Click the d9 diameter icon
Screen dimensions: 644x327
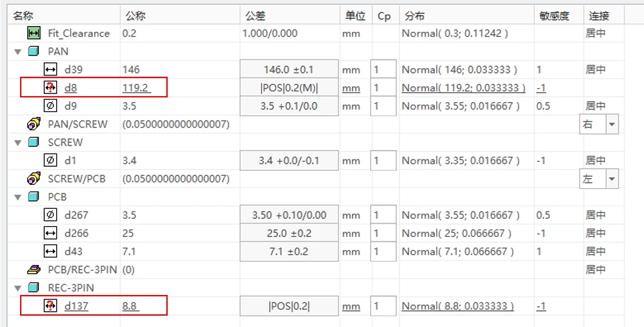coord(49,106)
